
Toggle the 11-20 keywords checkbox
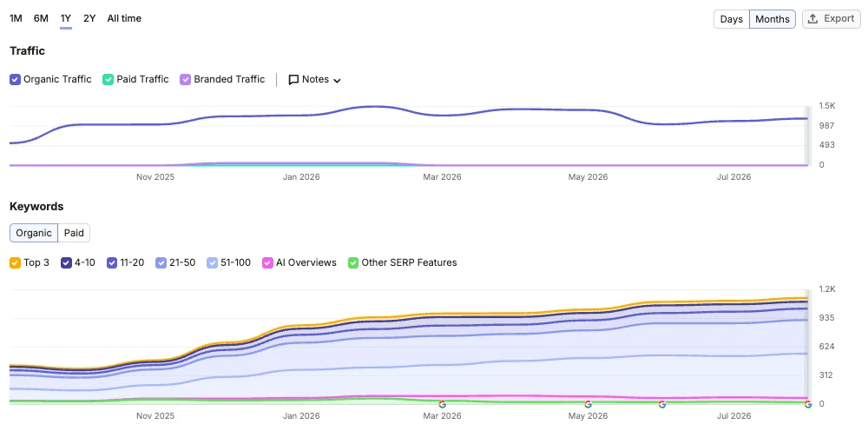click(x=111, y=262)
